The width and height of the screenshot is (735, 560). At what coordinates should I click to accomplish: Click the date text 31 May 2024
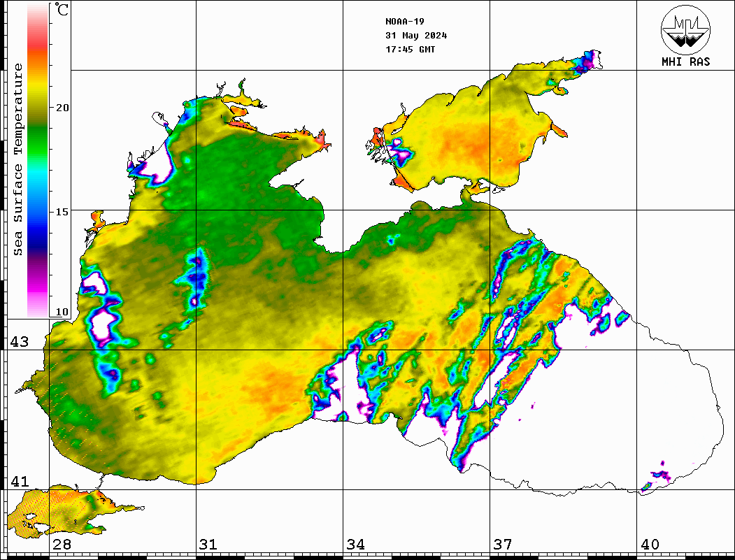416,36
